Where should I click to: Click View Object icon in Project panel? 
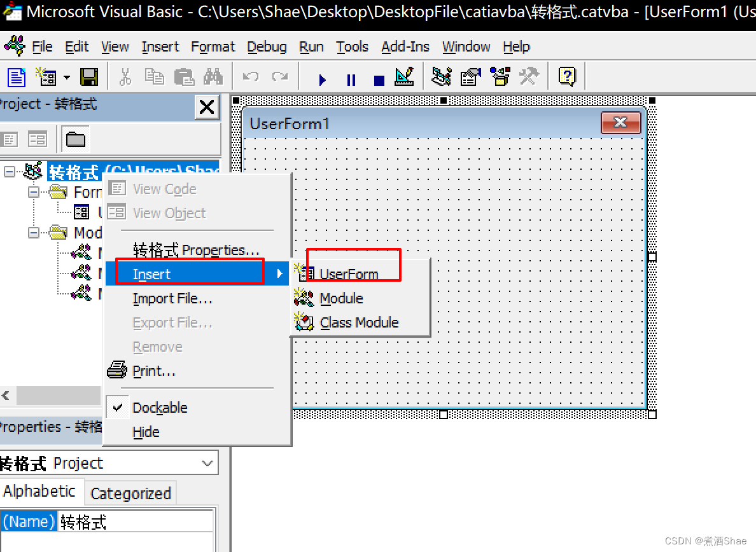tap(38, 140)
